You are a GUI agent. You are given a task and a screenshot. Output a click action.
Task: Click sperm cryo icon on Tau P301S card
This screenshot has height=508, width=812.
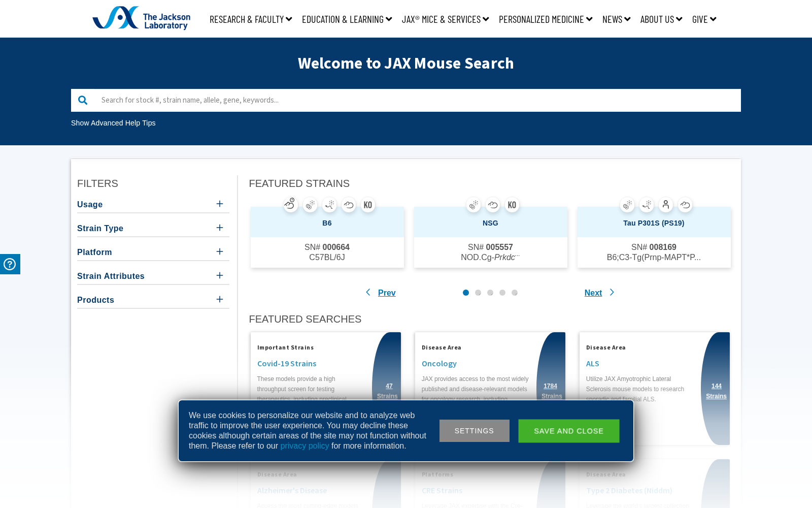[x=647, y=205]
